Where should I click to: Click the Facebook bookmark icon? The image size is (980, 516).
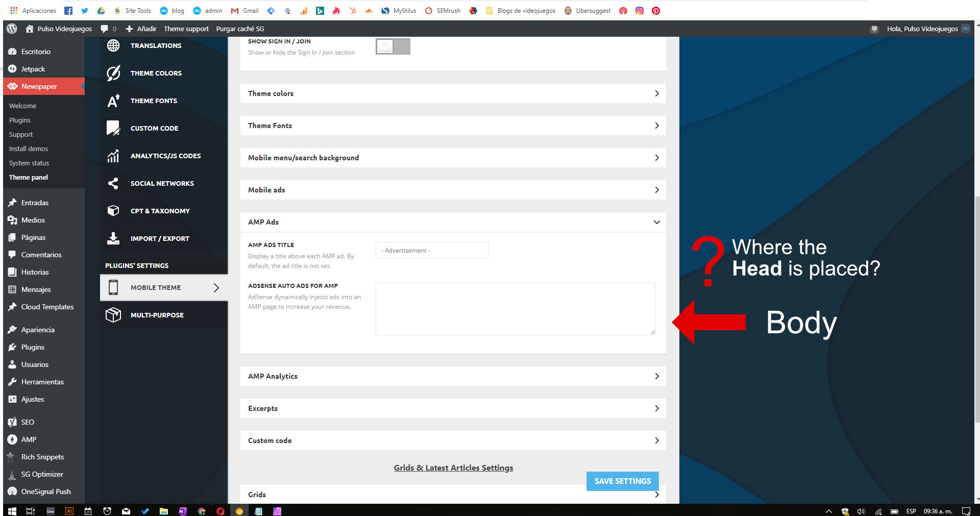click(x=68, y=10)
